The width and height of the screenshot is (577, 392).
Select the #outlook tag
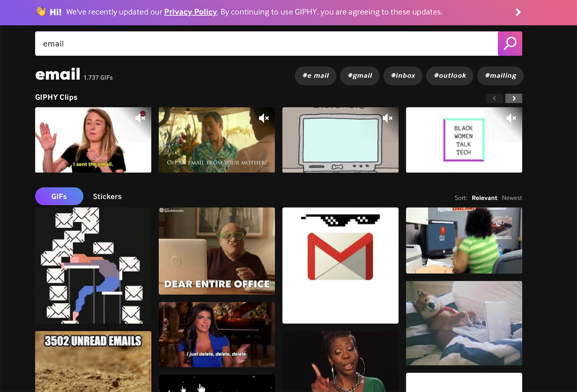point(450,76)
